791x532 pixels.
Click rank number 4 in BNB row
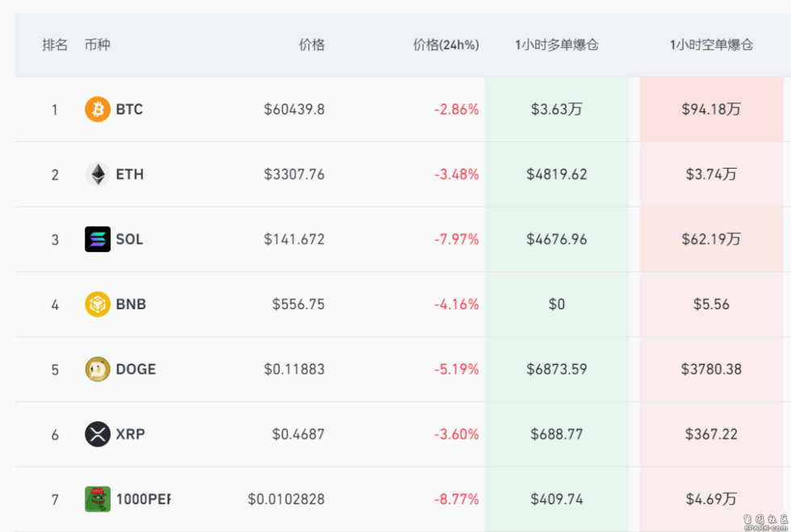click(x=55, y=305)
